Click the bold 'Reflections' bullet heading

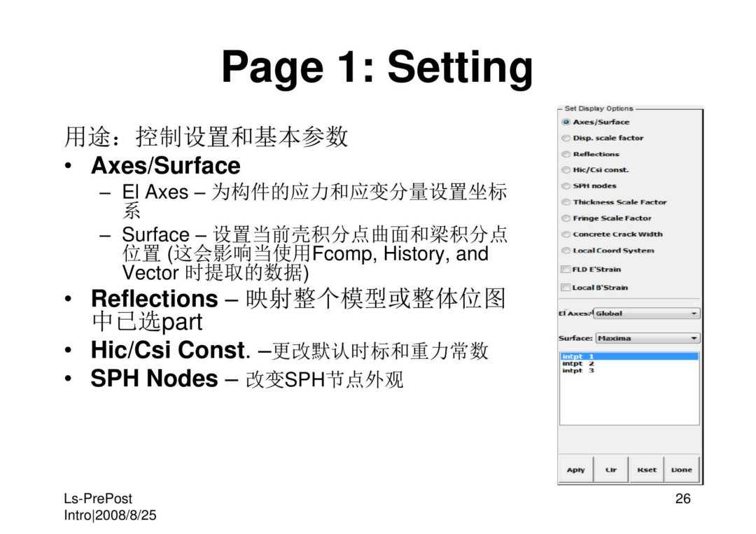(154, 299)
